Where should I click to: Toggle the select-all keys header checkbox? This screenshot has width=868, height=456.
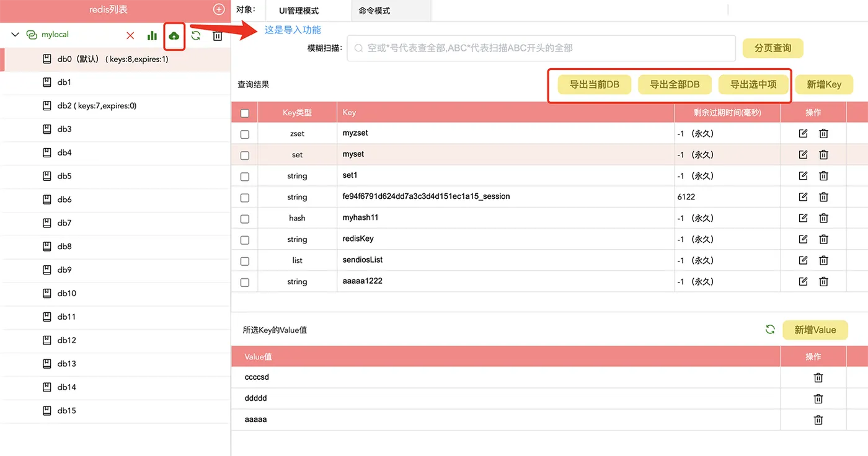[245, 113]
